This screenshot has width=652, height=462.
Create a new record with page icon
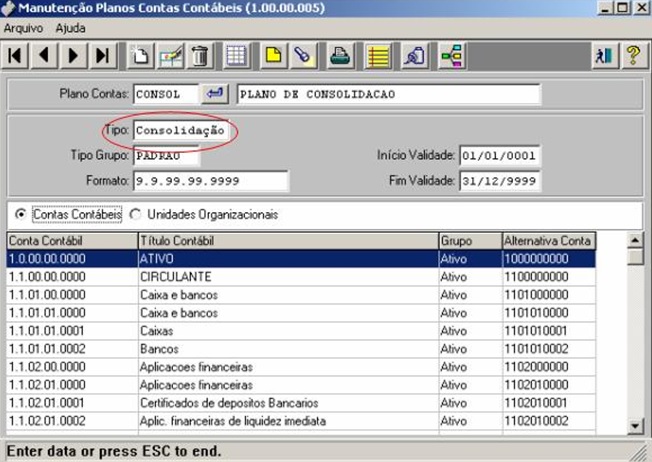click(x=141, y=55)
